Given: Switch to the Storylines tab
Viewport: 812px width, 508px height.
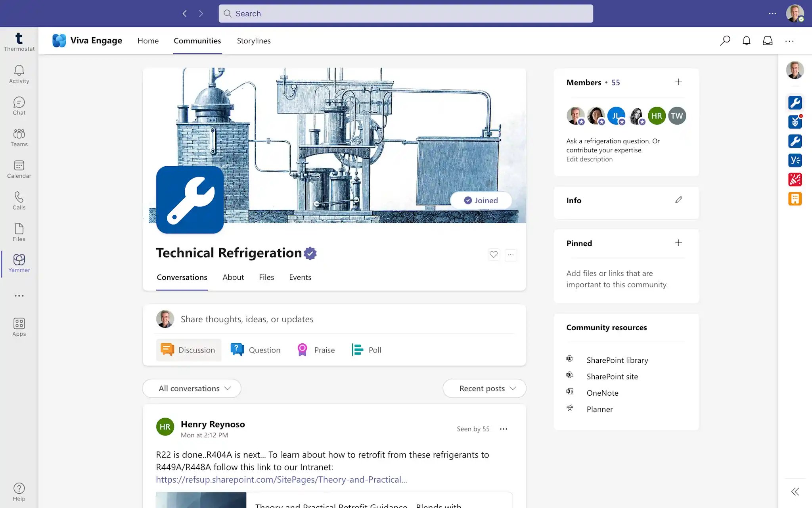Looking at the screenshot, I should coord(254,40).
